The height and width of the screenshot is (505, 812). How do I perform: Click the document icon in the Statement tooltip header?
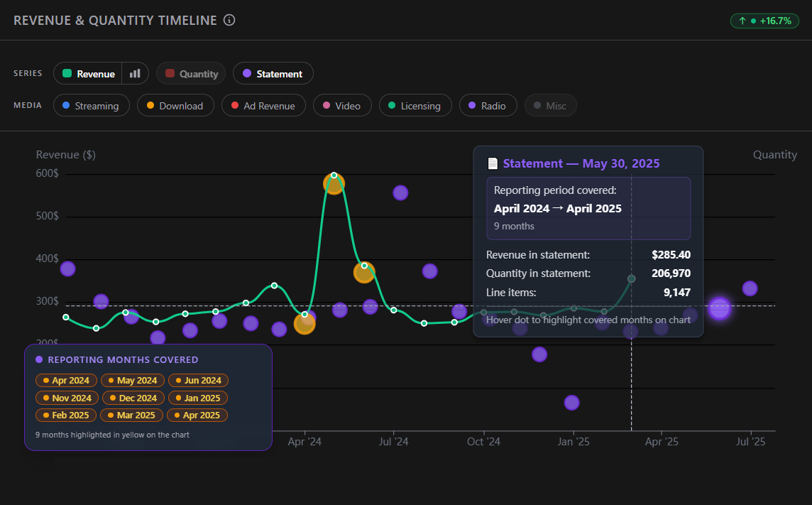pos(492,163)
